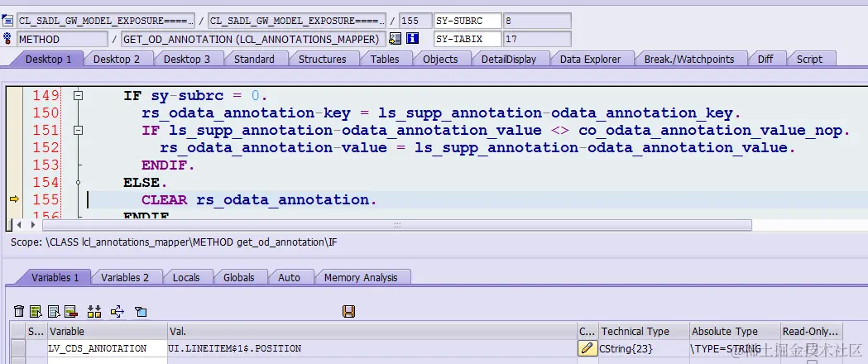Click the Technical Type column header
868x364 pixels.
(644, 332)
